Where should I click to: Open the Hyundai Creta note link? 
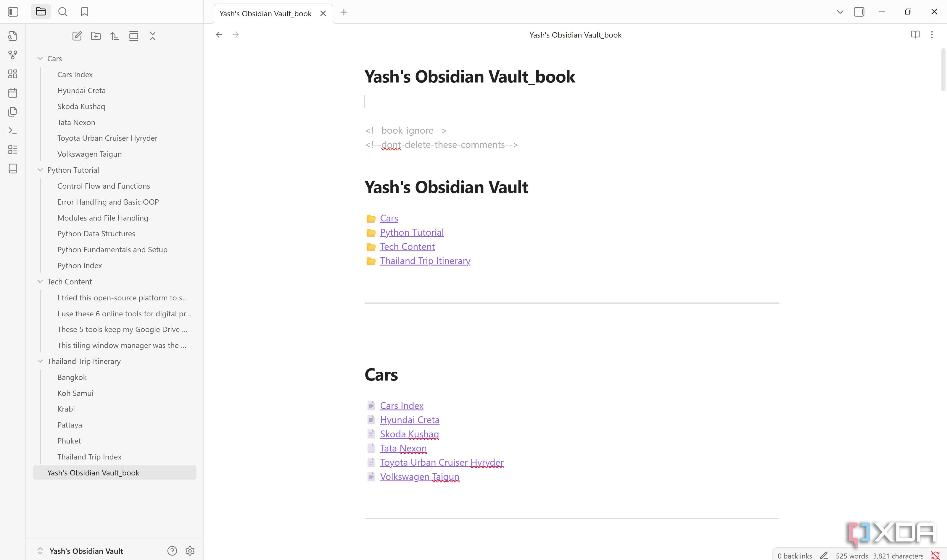click(410, 420)
